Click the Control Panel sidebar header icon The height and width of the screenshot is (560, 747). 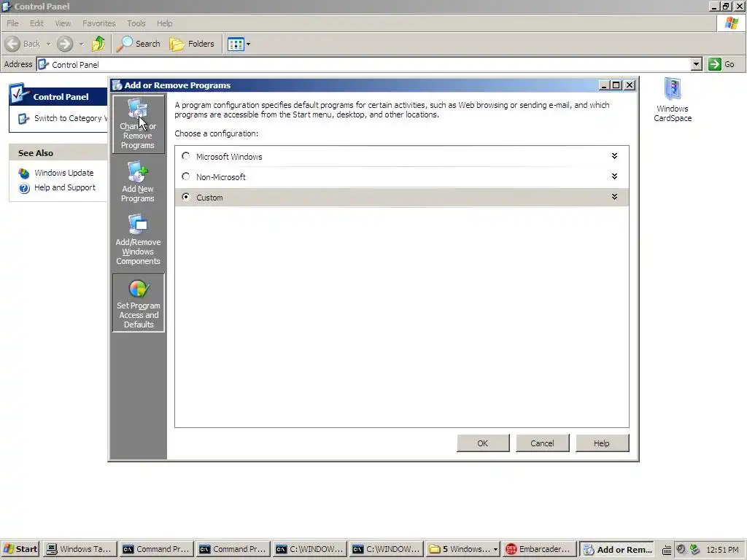pos(19,94)
